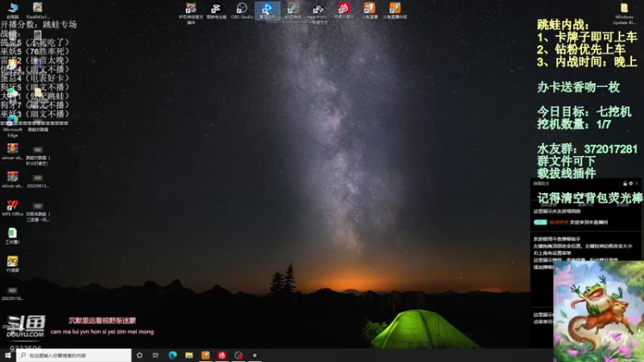
Task: Open the Windows Start menu
Action: (8, 355)
